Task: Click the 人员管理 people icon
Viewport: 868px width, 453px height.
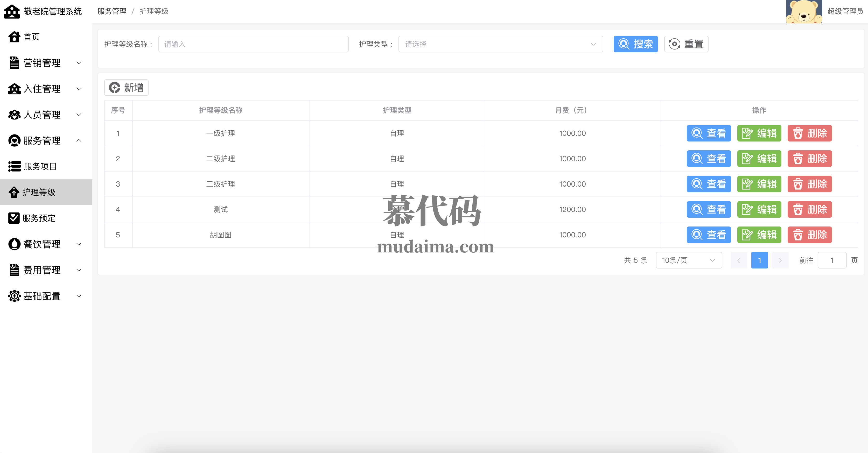Action: (x=14, y=115)
